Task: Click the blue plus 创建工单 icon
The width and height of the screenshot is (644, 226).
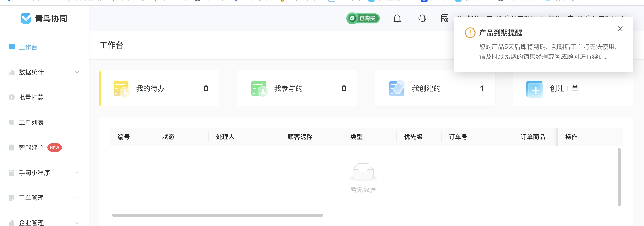Action: [535, 89]
